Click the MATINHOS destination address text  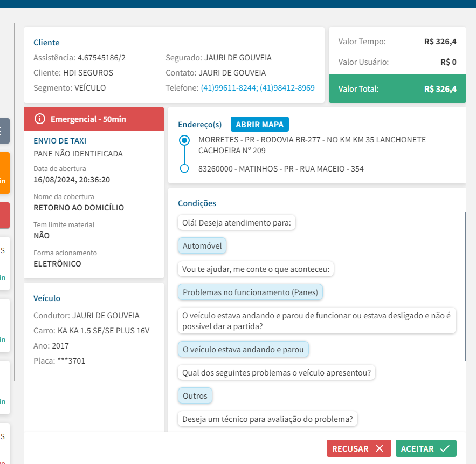pyautogui.click(x=281, y=169)
